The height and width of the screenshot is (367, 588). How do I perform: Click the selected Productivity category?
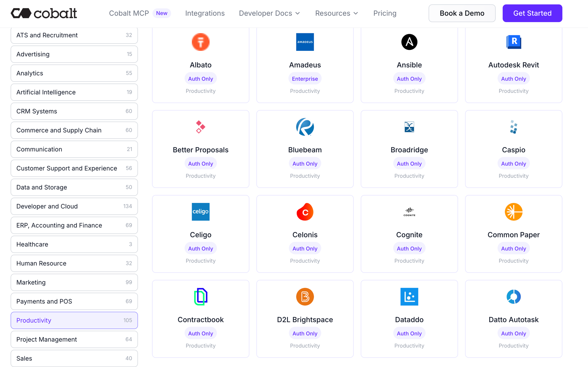74,321
